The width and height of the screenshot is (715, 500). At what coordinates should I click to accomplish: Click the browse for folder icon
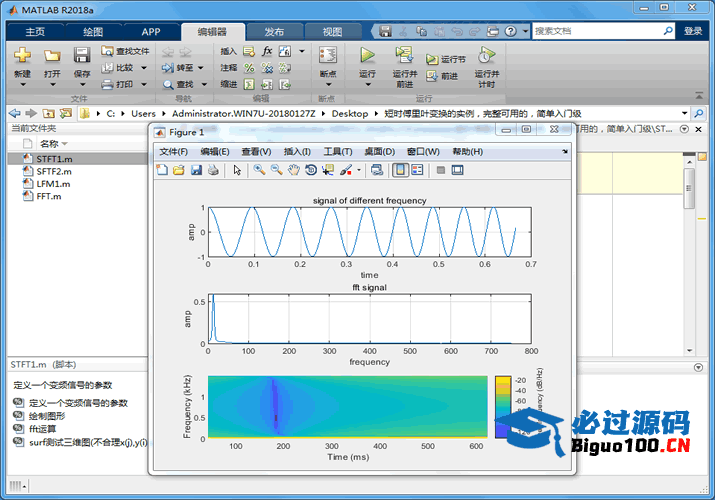click(x=66, y=113)
